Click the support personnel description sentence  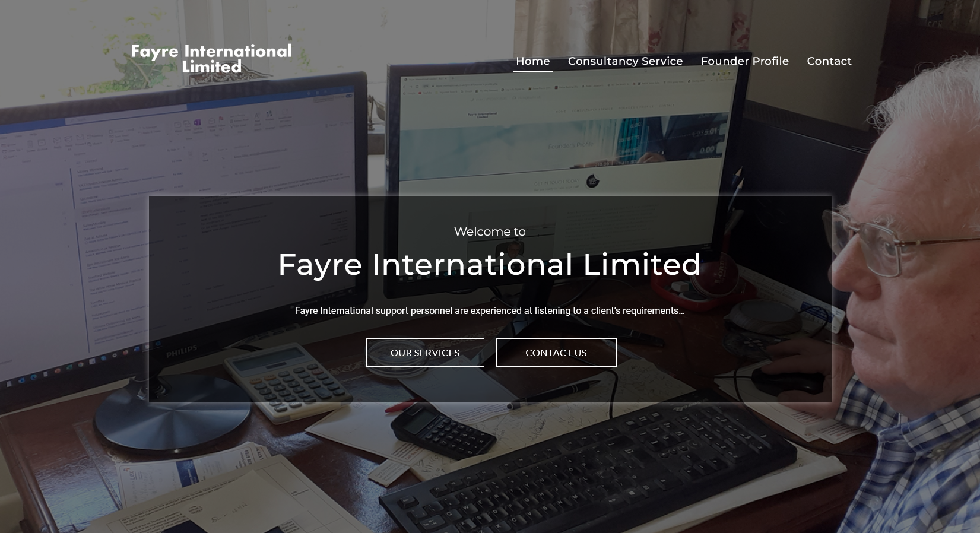(x=490, y=311)
